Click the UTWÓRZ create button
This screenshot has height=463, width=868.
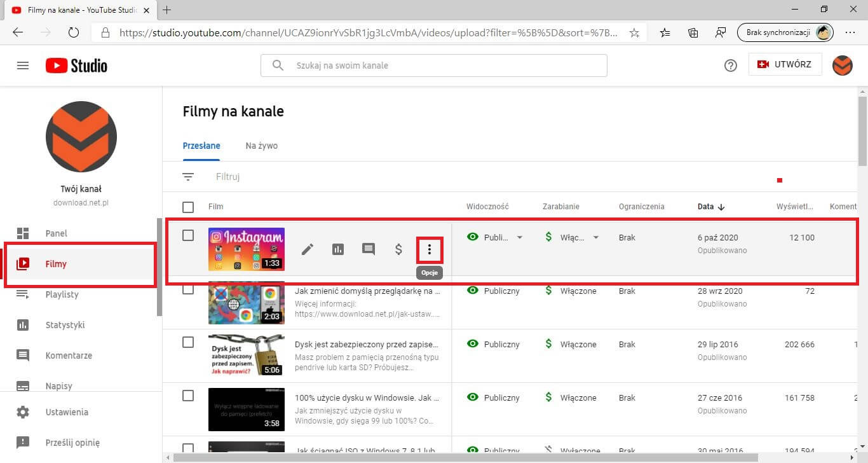pos(785,64)
